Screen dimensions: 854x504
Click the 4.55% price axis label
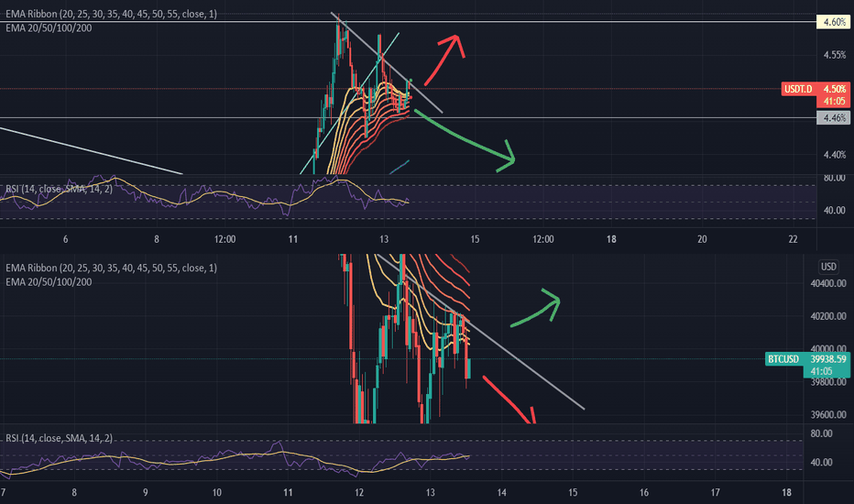pyautogui.click(x=835, y=55)
